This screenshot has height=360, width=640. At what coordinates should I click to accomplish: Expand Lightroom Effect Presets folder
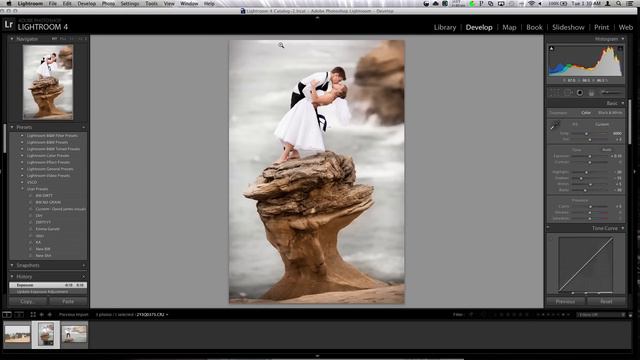[22, 162]
